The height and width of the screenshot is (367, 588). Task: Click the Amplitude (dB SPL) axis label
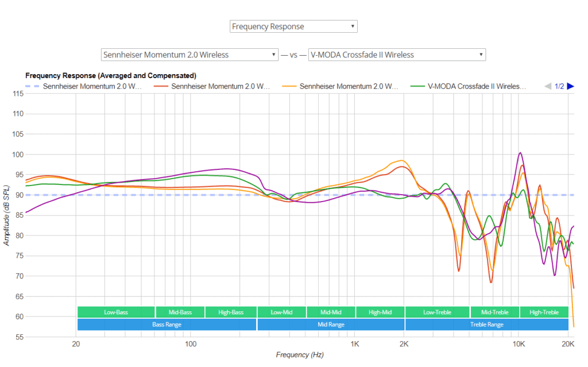pos(6,215)
